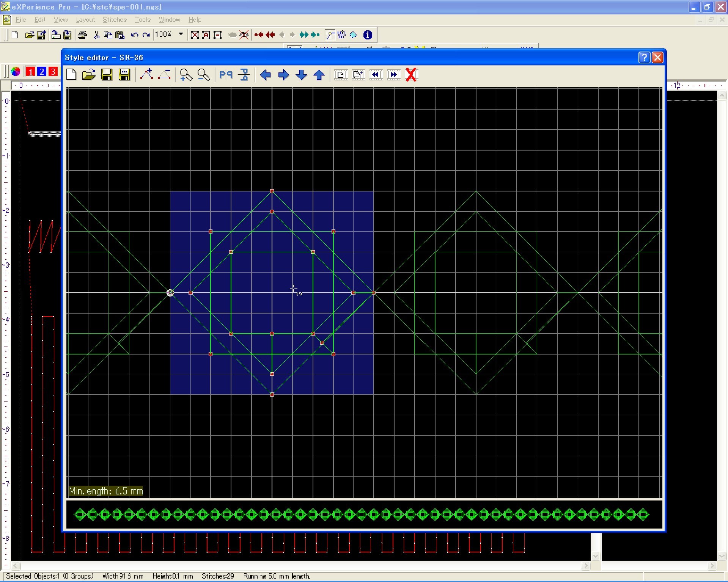Go to the next frame
The width and height of the screenshot is (728, 582).
pos(394,75)
